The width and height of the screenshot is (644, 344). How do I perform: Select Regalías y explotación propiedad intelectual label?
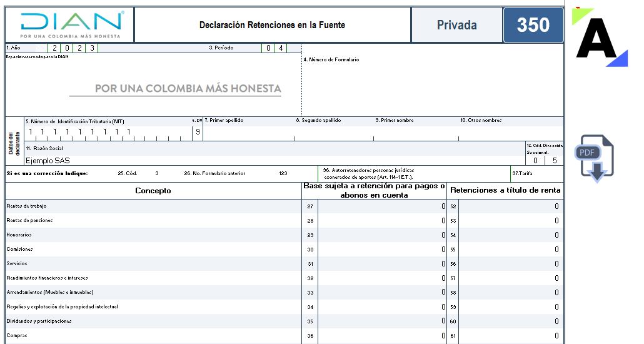point(62,306)
